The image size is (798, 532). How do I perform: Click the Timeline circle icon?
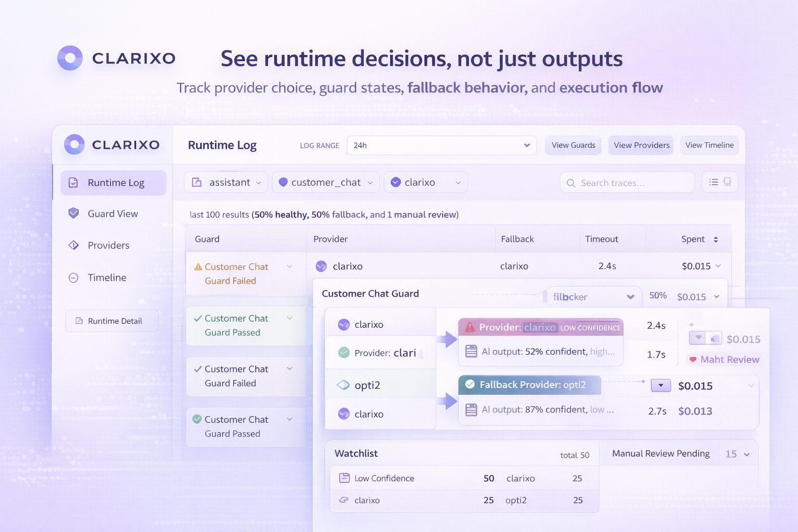click(x=73, y=277)
